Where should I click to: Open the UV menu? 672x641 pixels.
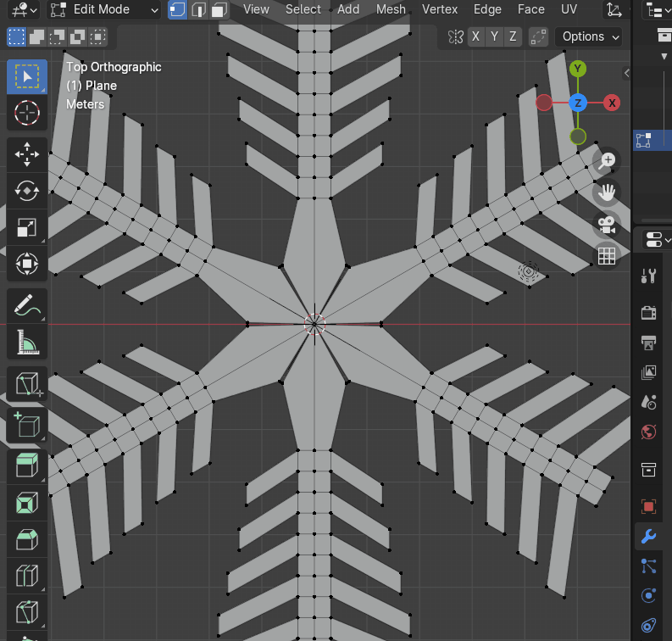pyautogui.click(x=569, y=9)
